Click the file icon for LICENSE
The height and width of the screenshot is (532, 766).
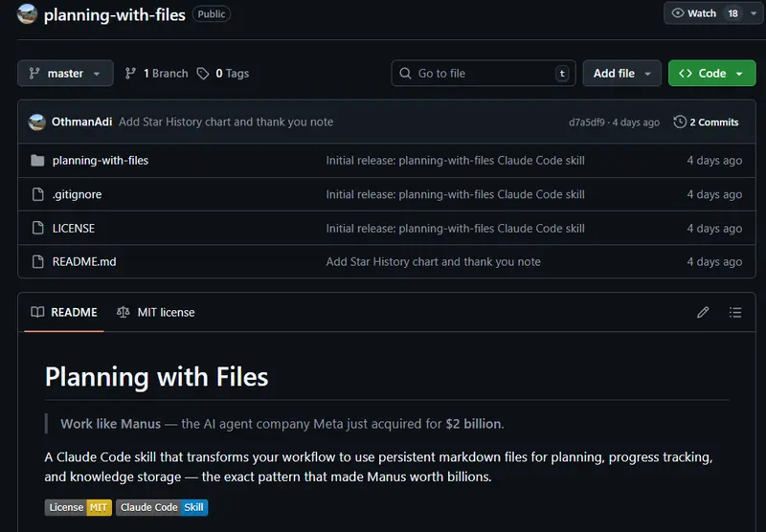pos(37,228)
